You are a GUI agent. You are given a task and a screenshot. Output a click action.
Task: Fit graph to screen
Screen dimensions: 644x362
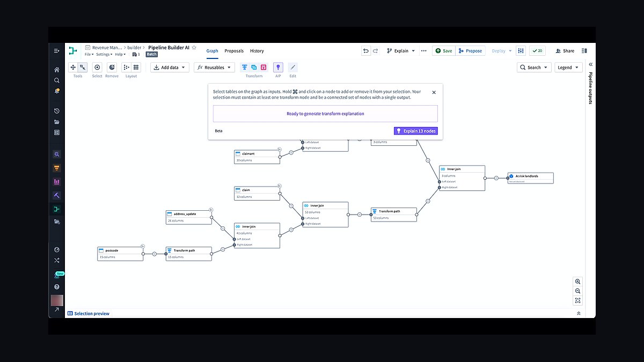click(577, 301)
